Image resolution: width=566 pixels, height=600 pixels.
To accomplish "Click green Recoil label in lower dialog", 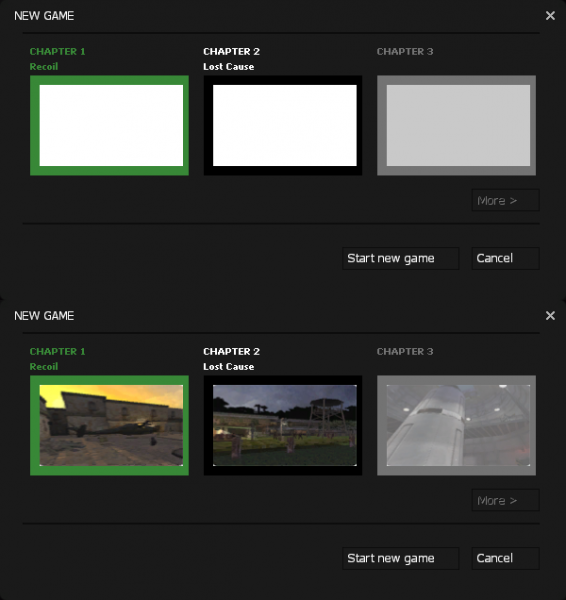I will pyautogui.click(x=44, y=367).
